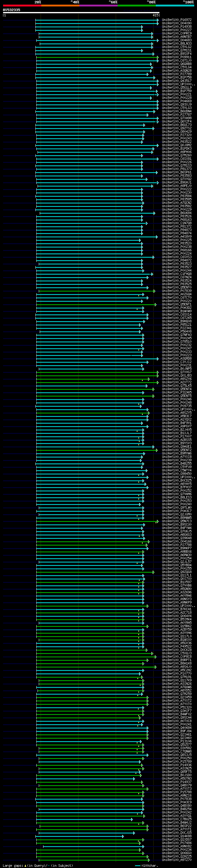Select the cyan alignment bar of UniRef100_C0PRC9
This screenshot has width=197, height=868.
96,33
